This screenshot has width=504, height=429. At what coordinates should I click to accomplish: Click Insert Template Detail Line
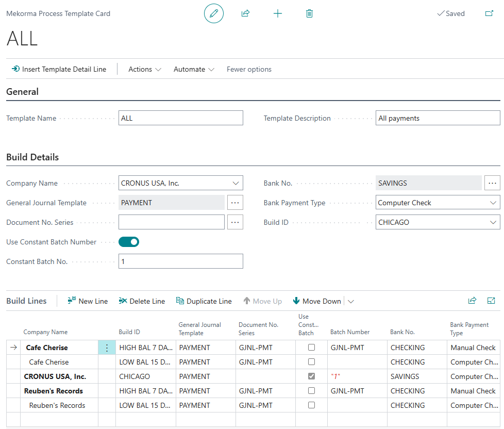click(x=59, y=69)
